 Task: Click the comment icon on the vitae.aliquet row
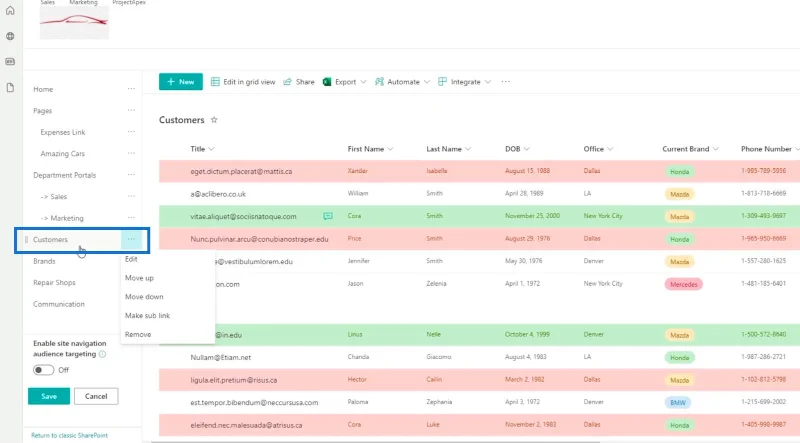328,216
